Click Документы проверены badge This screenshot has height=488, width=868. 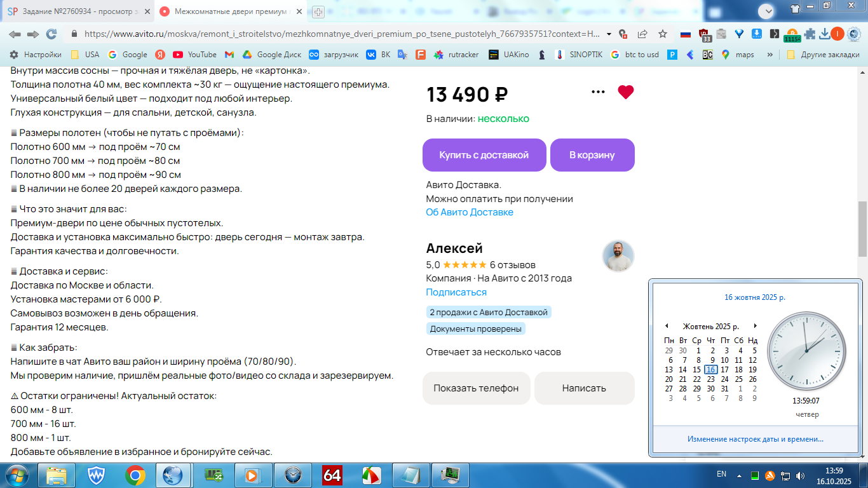(476, 329)
